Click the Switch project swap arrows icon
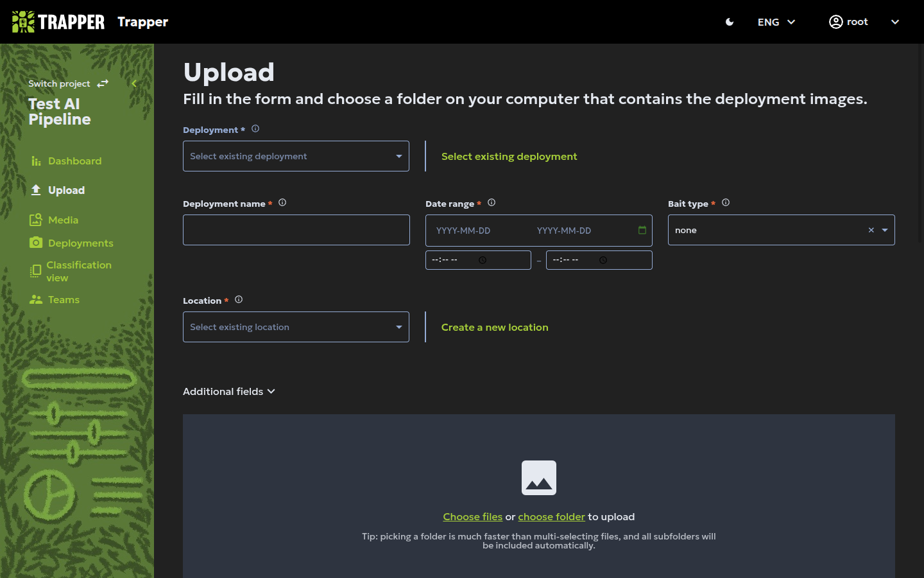This screenshot has width=924, height=578. (x=103, y=83)
